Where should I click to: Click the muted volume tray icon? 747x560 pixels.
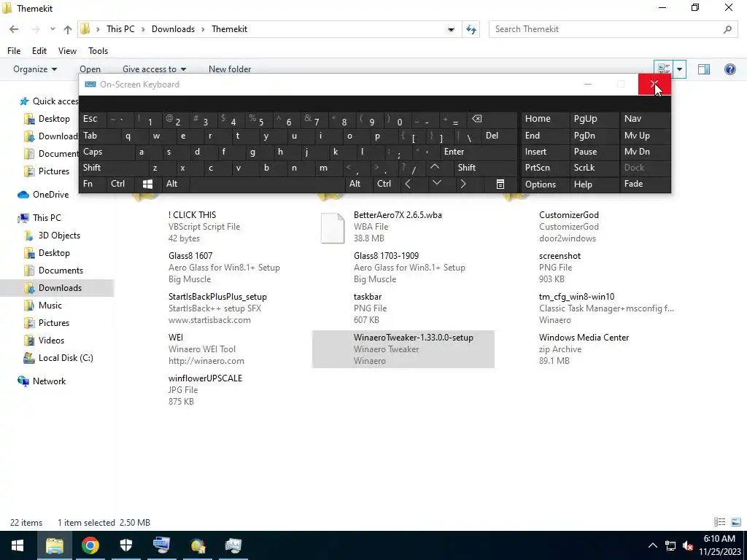click(x=687, y=546)
